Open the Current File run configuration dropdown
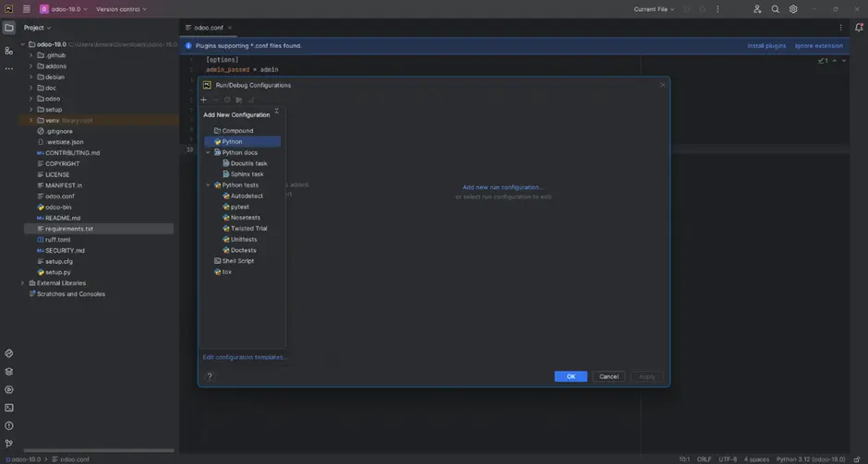 click(655, 9)
